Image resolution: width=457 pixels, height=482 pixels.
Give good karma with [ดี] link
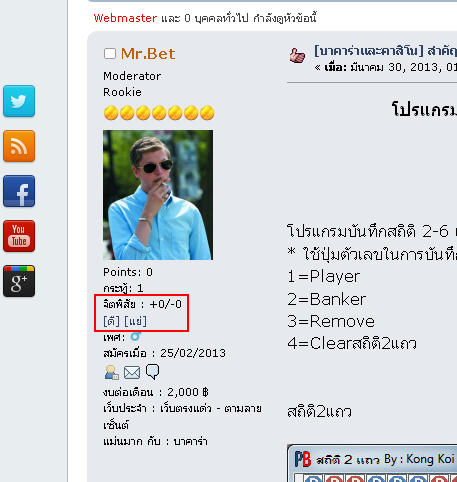tap(111, 321)
